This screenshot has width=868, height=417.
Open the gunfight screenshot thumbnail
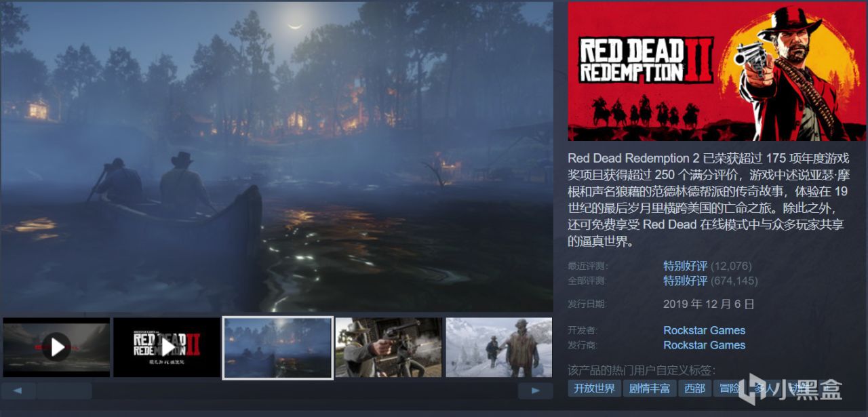click(389, 347)
